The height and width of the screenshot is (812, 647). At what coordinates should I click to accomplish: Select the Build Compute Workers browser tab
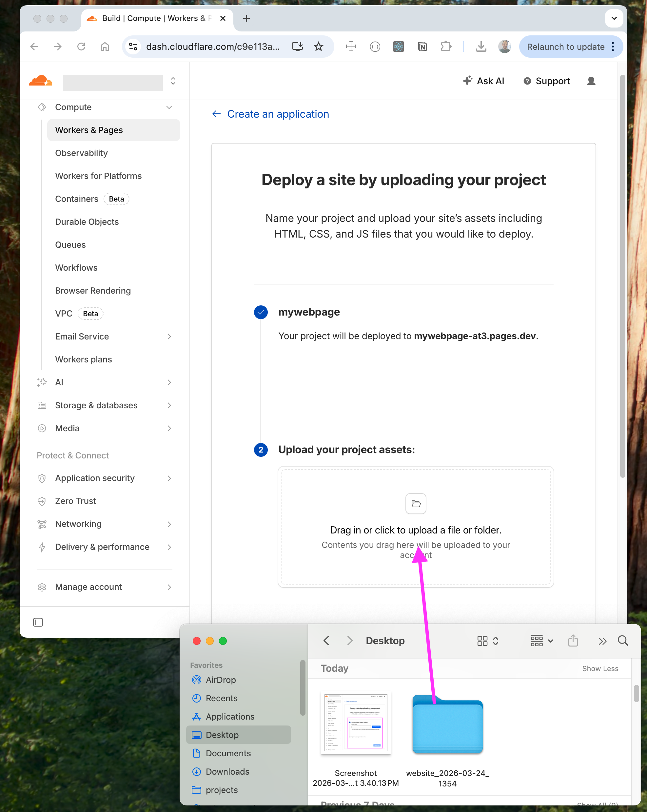tap(151, 18)
